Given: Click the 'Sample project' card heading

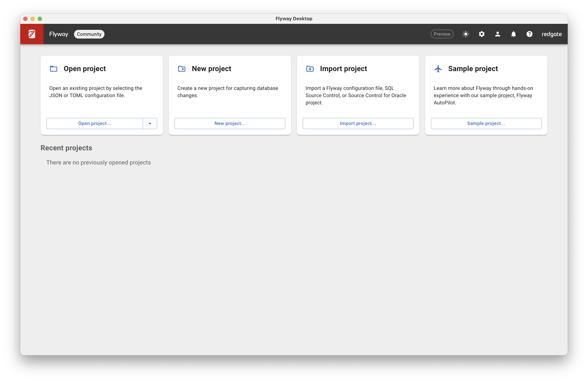Looking at the screenshot, I should pyautogui.click(x=473, y=69).
